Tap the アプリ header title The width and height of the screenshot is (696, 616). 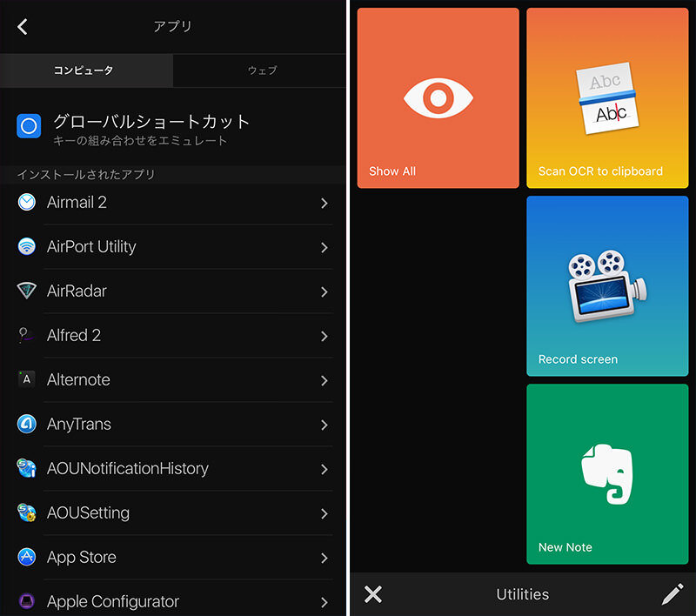tap(172, 27)
